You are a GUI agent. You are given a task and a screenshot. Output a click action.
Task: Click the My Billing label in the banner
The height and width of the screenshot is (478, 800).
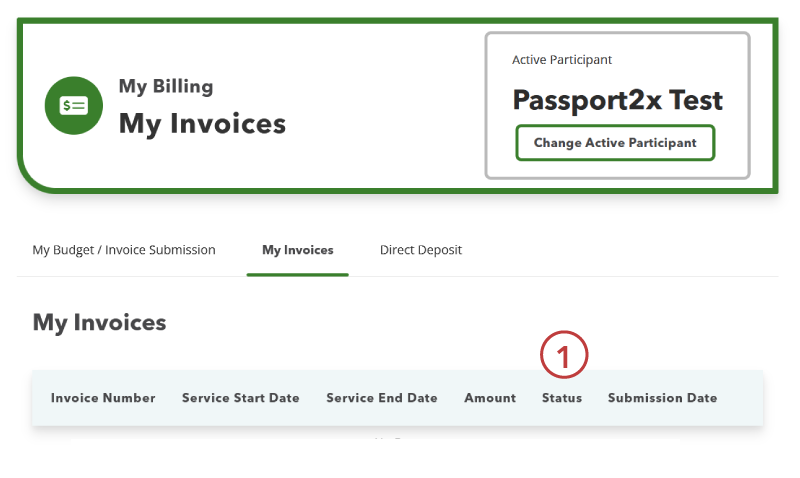166,87
